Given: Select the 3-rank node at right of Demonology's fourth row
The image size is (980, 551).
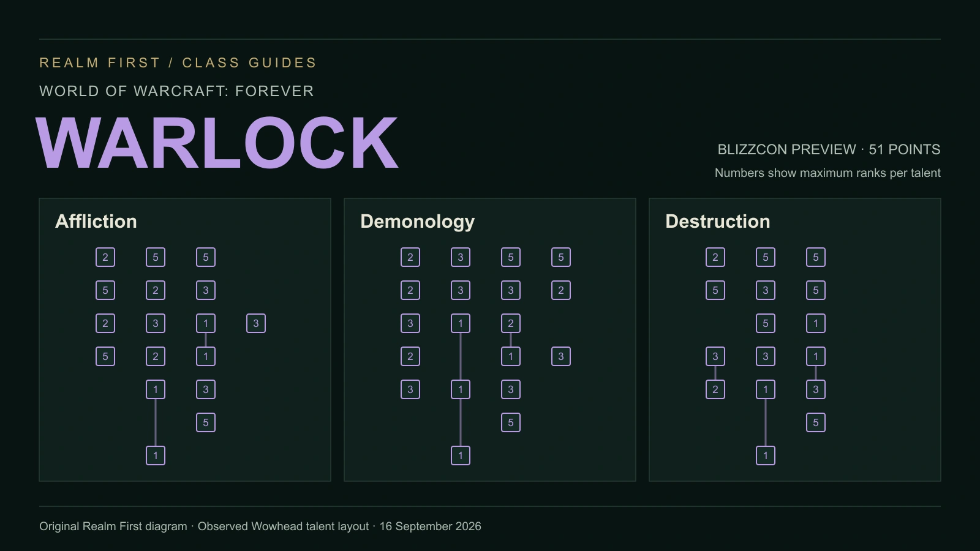Looking at the screenshot, I should tap(561, 356).
